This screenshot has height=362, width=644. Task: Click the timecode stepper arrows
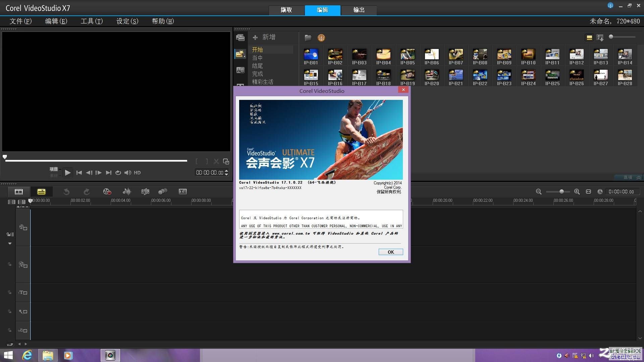(226, 172)
